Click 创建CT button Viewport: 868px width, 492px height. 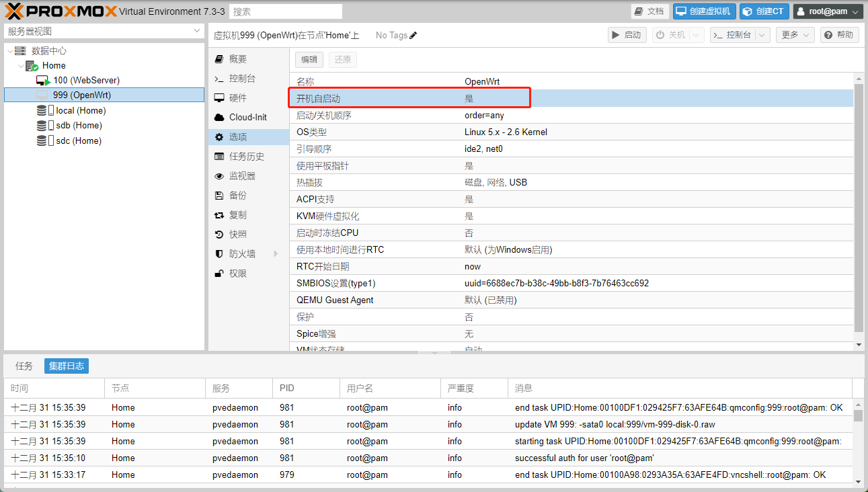coord(764,11)
